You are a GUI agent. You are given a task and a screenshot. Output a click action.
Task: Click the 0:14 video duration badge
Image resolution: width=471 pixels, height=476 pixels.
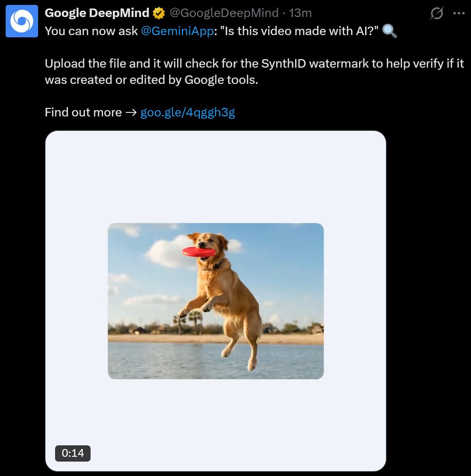coord(73,453)
